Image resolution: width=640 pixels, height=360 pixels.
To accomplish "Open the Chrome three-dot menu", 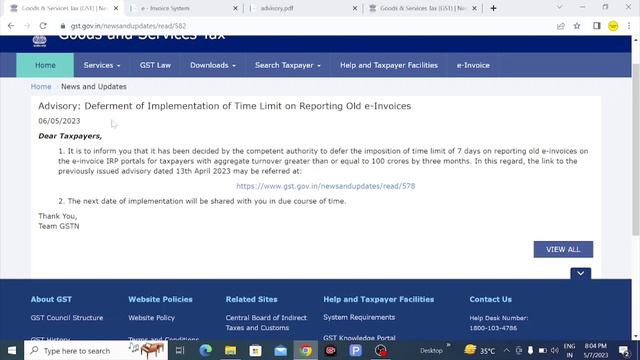I will 629,26.
